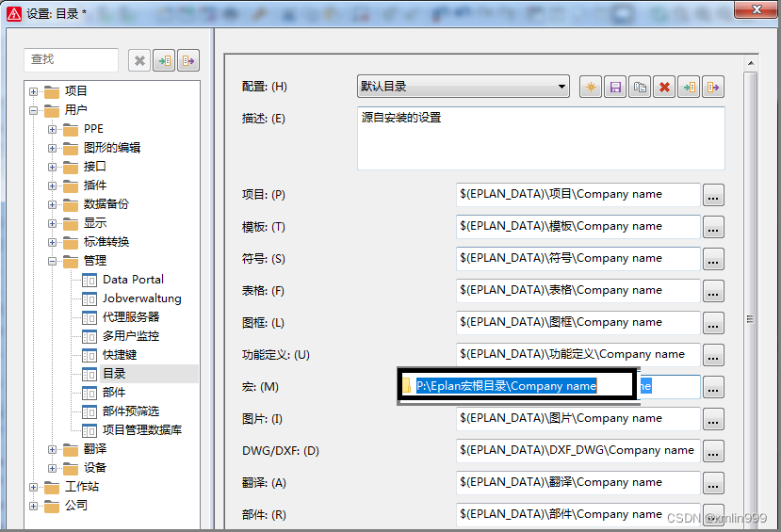The image size is (781, 532).
Task: Select 项目管理数据库 in the settings tree
Action: point(142,430)
